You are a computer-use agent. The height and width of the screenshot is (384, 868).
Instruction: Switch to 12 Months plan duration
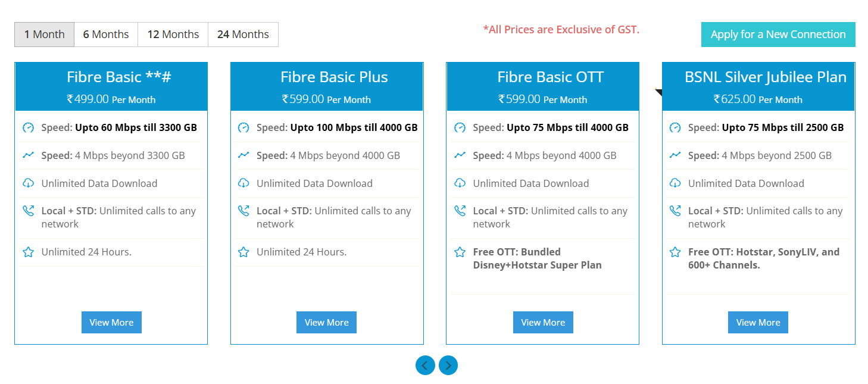173,35
